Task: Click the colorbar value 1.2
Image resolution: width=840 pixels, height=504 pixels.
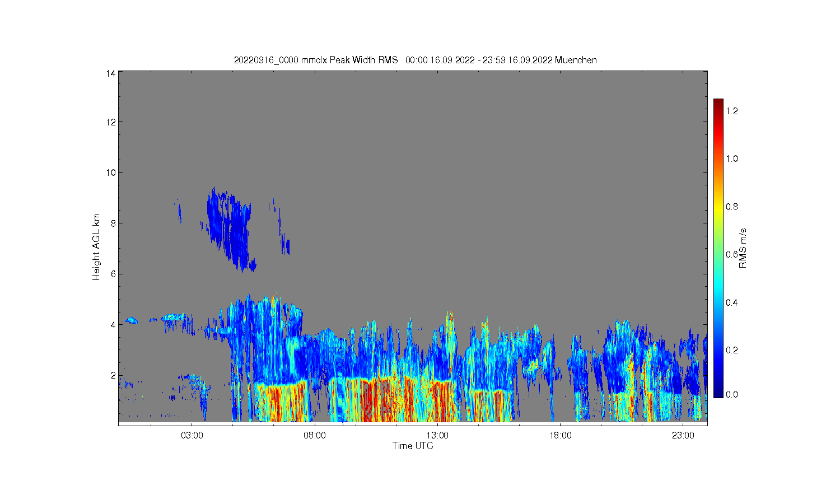Action: pyautogui.click(x=732, y=111)
